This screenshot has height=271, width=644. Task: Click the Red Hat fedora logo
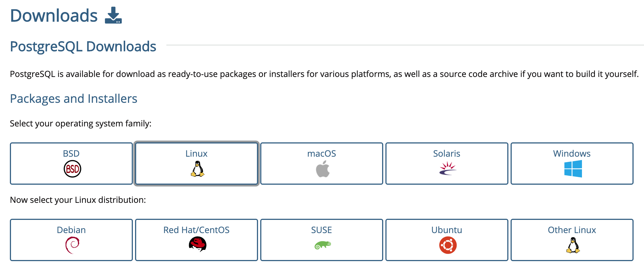pos(197,244)
